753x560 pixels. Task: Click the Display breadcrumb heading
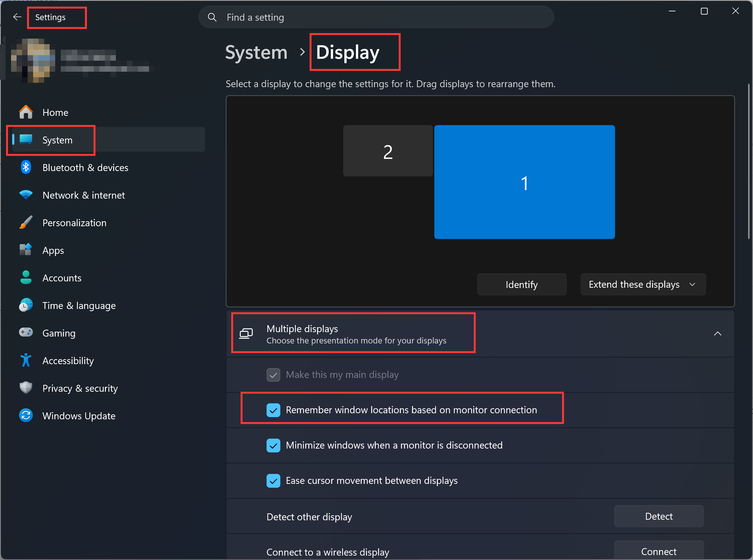click(x=347, y=52)
